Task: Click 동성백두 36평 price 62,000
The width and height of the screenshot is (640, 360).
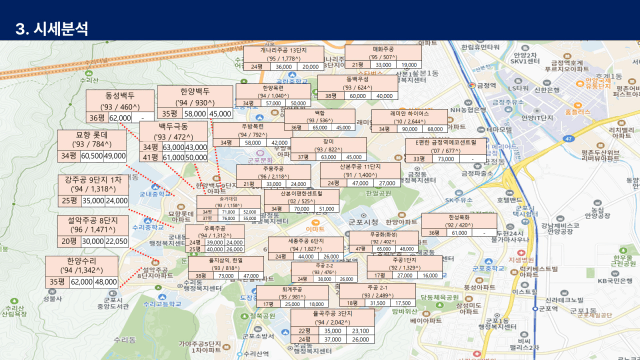Action: [120, 118]
